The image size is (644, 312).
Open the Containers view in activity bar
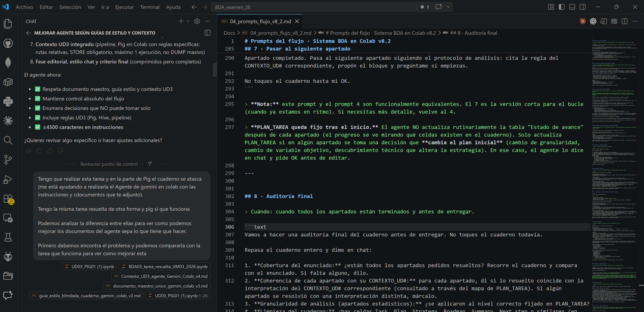pyautogui.click(x=8, y=82)
